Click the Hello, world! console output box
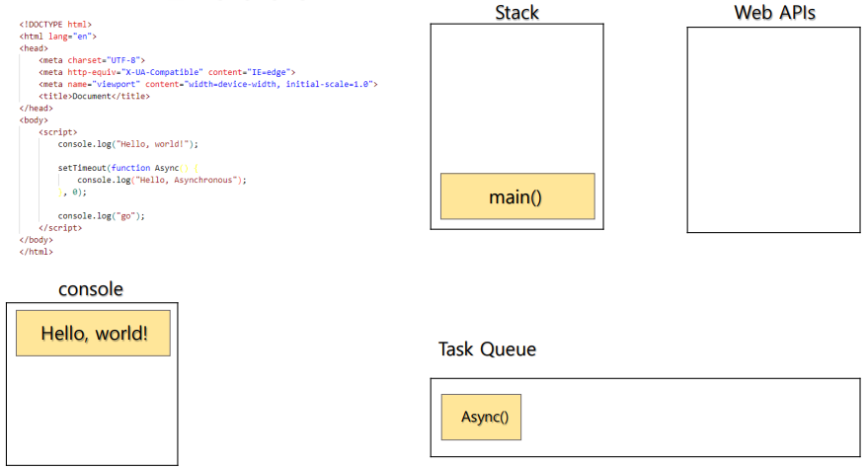868x469 pixels. click(93, 334)
